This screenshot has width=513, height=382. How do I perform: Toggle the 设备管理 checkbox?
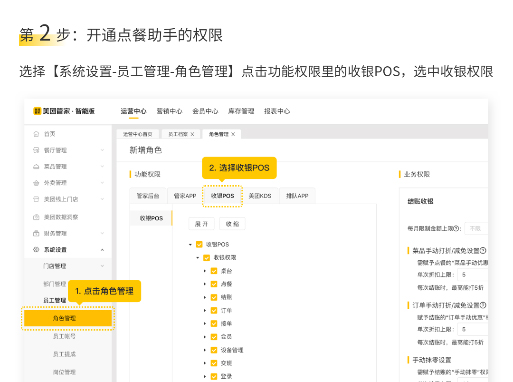214,350
